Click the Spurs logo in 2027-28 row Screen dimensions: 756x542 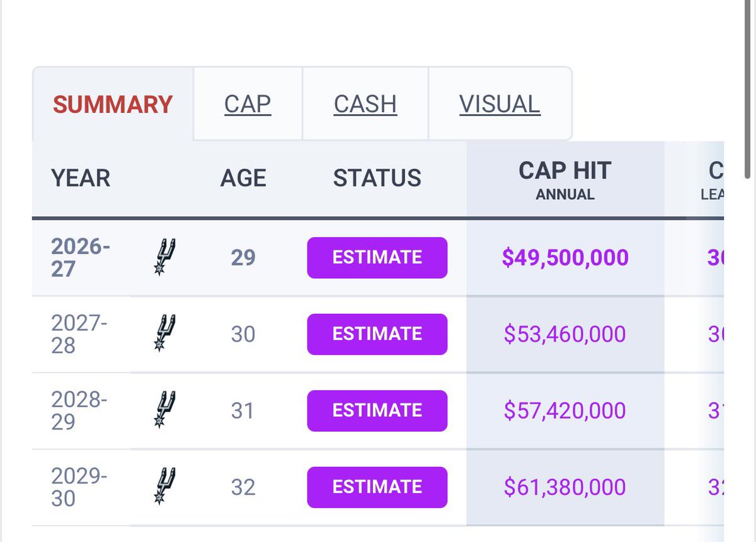point(164,333)
